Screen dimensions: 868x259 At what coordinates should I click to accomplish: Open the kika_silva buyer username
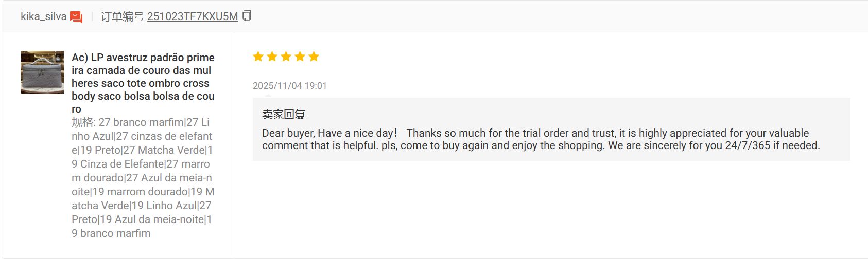point(43,16)
